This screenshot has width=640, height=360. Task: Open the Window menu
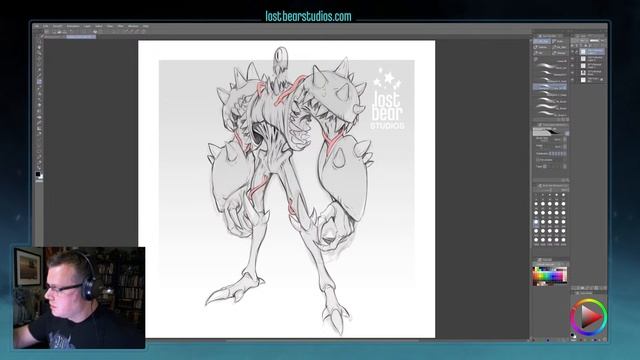click(133, 26)
